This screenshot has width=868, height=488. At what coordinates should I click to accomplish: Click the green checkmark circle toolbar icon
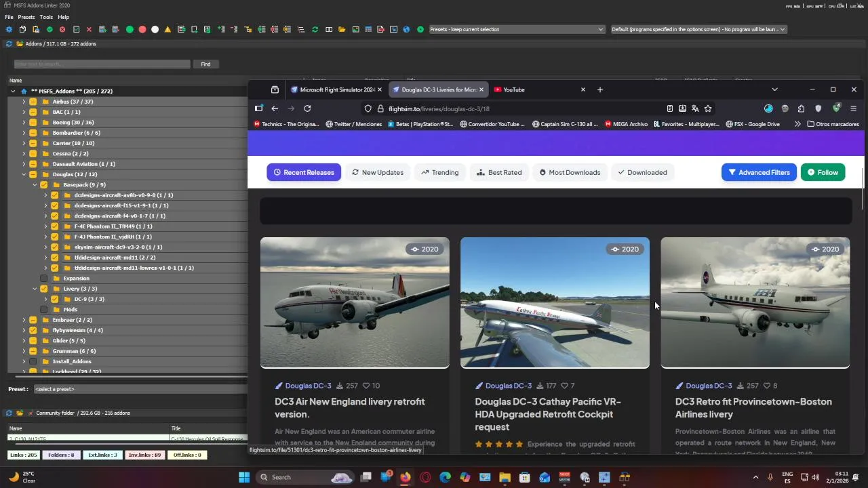tap(50, 29)
